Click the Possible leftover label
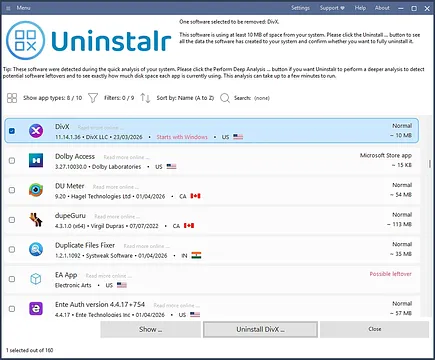This screenshot has height=360, width=435. click(391, 274)
